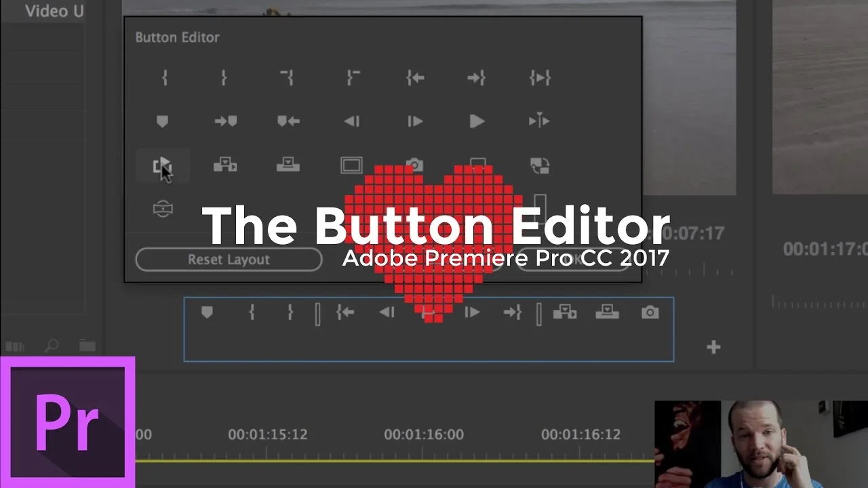868x488 pixels.
Task: Choose Overwrite icon in Button Editor grid
Action: tap(288, 165)
